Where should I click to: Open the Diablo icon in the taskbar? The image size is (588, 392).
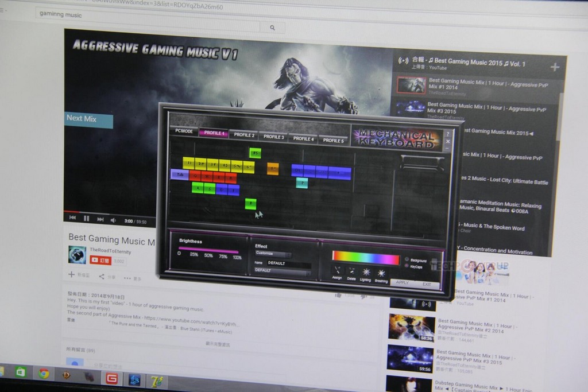67,375
